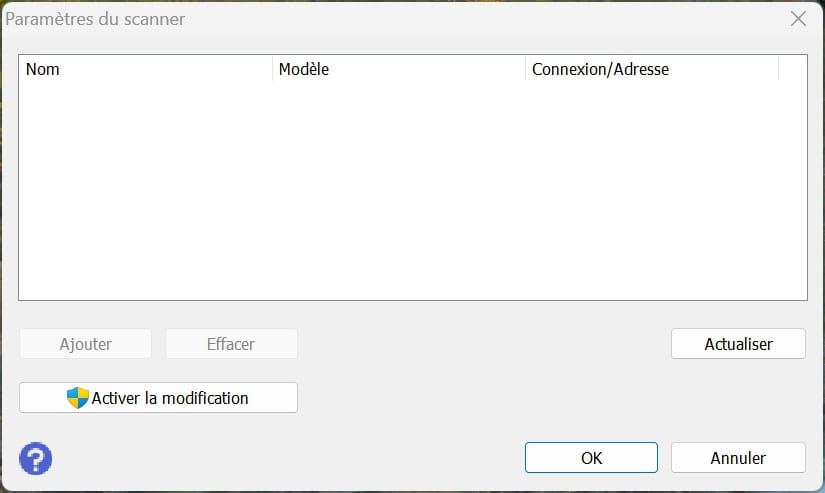Click the divider between Nom and Modèle headers
The width and height of the screenshot is (825, 493).
tap(273, 69)
